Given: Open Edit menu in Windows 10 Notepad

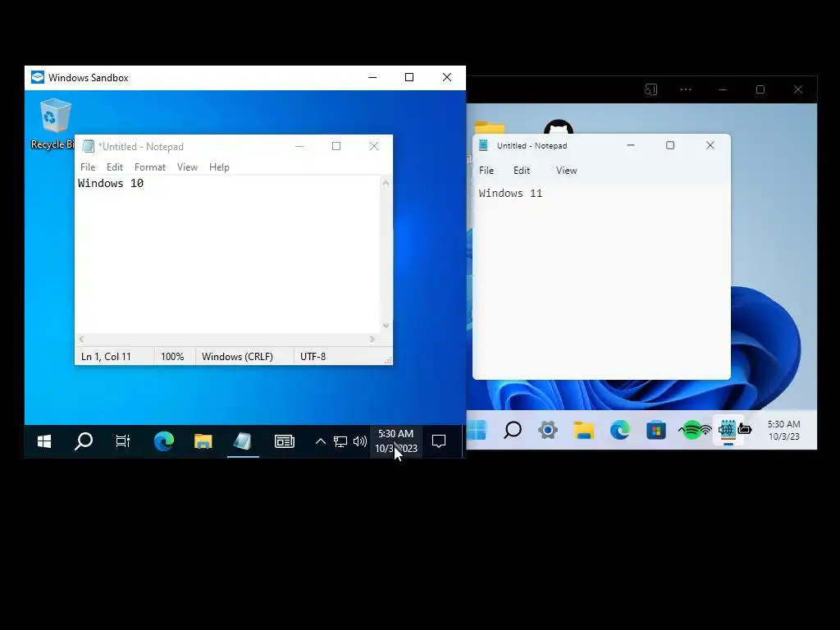Looking at the screenshot, I should tap(115, 167).
